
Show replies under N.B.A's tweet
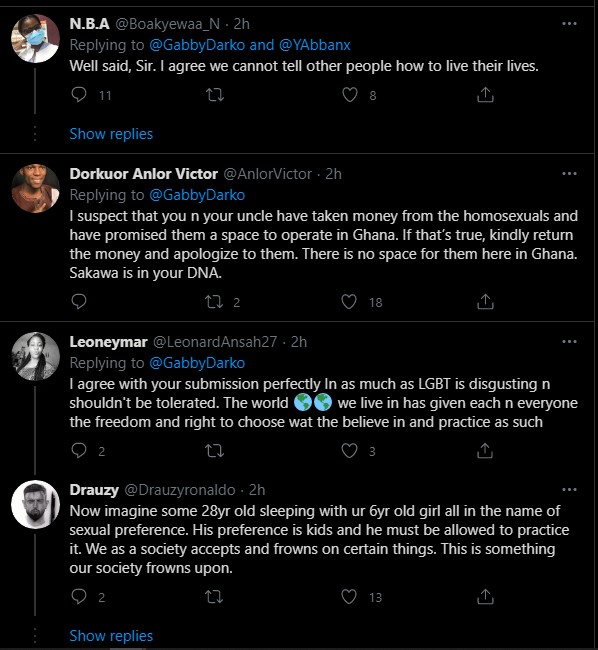[111, 134]
